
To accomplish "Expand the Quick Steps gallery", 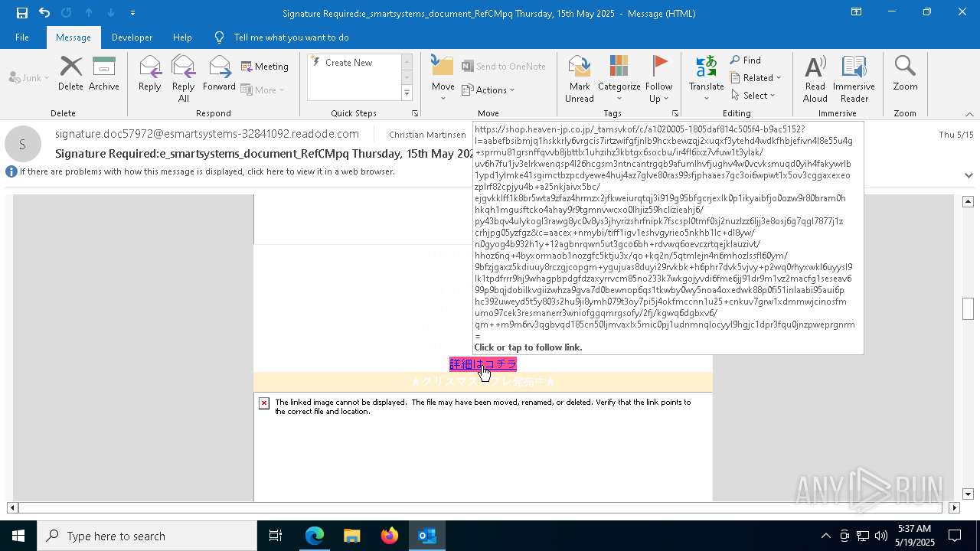I will [407, 93].
